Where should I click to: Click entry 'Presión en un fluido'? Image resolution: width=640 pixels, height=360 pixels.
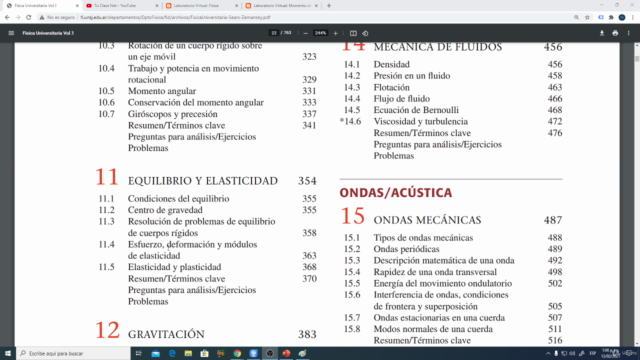(x=412, y=76)
